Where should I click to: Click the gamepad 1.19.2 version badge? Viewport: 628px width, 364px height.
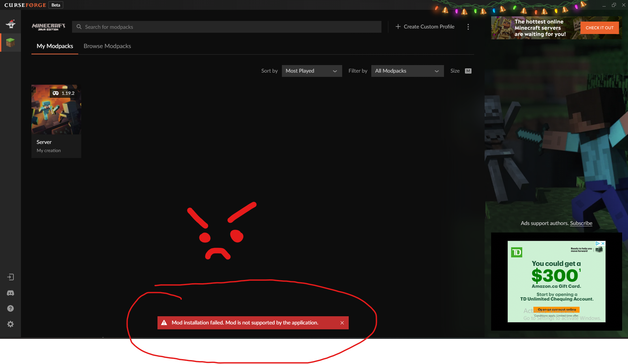click(x=64, y=93)
